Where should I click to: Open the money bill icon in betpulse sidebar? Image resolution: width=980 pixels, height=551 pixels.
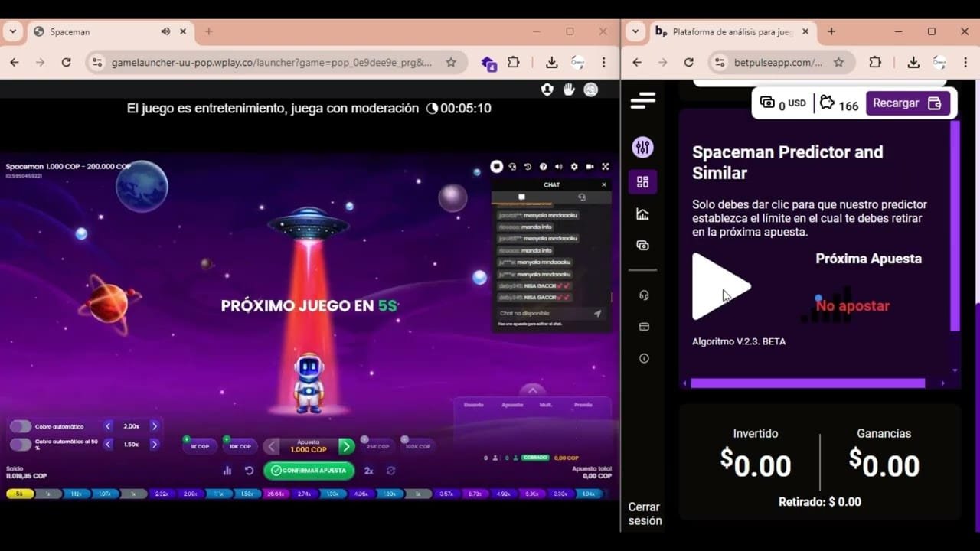point(642,246)
